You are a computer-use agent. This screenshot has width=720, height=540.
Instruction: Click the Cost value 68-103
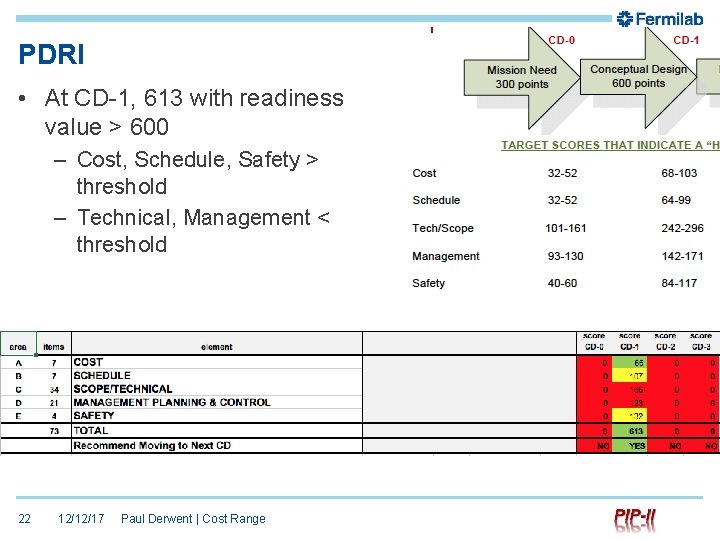point(679,173)
